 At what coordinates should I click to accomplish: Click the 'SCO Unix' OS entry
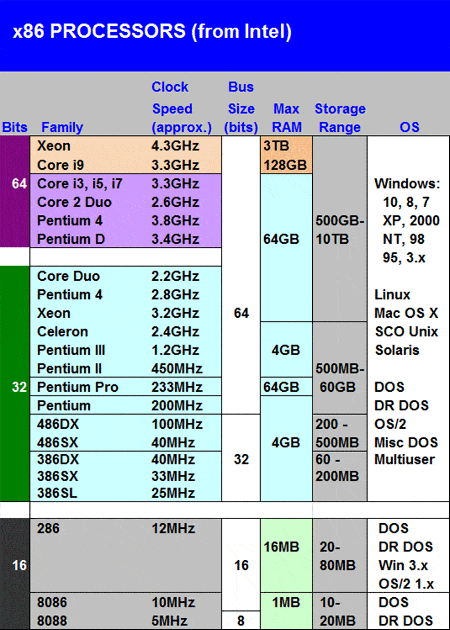[406, 331]
